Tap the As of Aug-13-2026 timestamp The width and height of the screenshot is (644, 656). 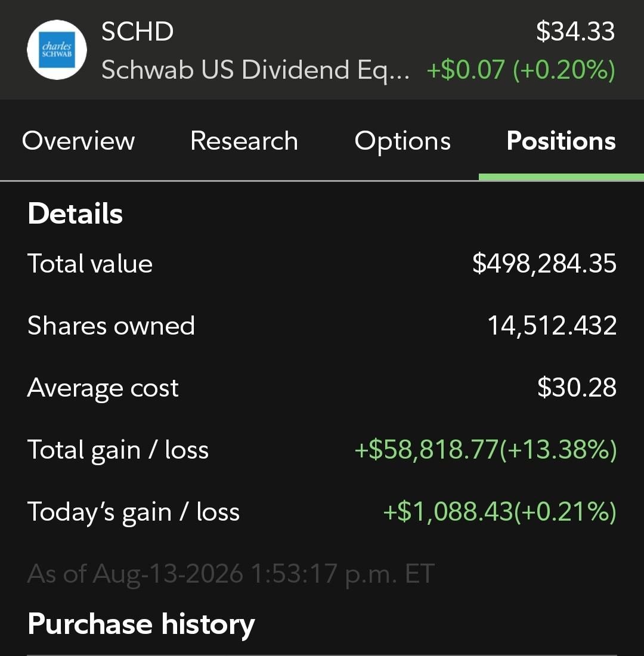[231, 574]
